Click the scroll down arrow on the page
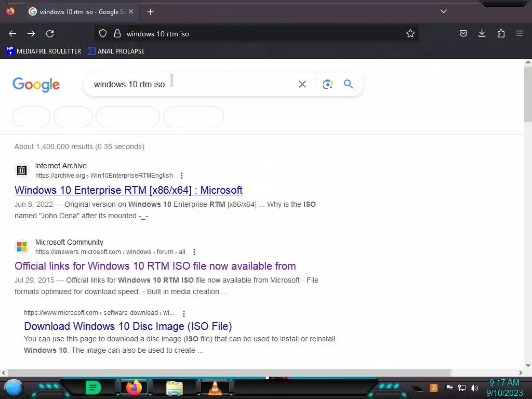532x399 pixels. point(528,365)
